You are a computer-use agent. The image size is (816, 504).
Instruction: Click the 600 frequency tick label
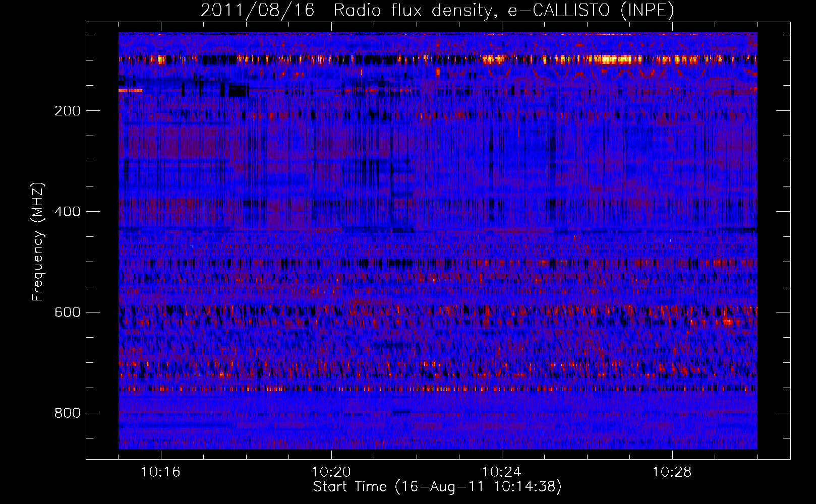(67, 312)
